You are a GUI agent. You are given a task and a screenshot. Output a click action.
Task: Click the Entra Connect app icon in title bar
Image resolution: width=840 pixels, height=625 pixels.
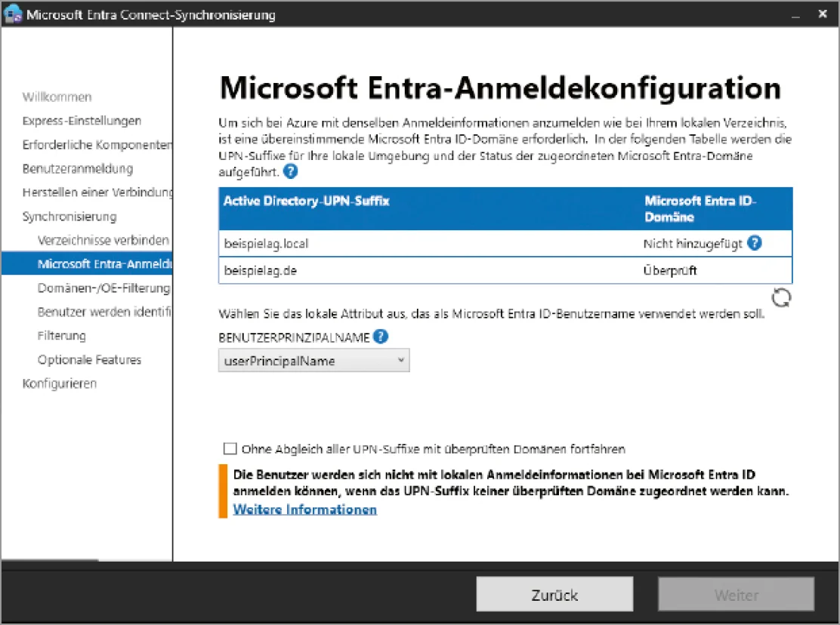tap(13, 14)
